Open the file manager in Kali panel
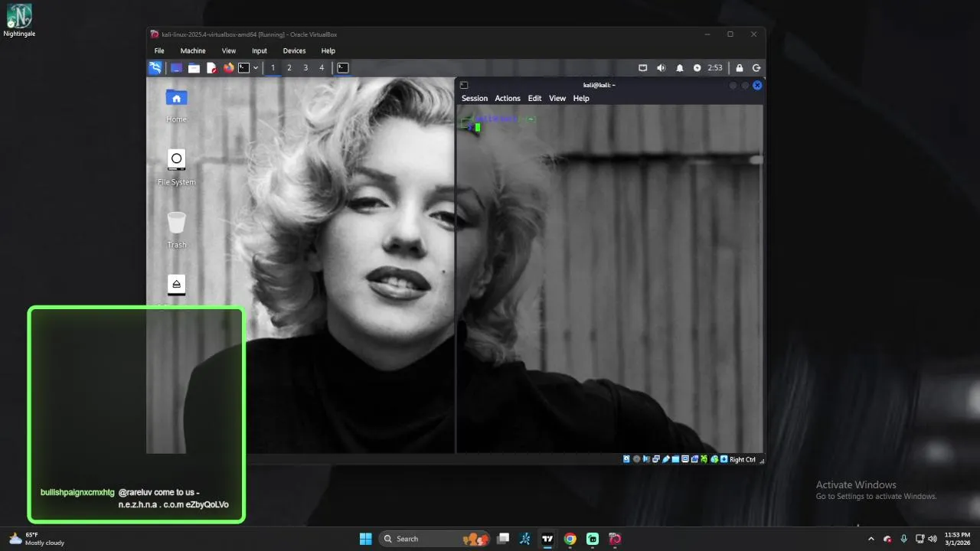This screenshot has width=980, height=551. [x=194, y=68]
